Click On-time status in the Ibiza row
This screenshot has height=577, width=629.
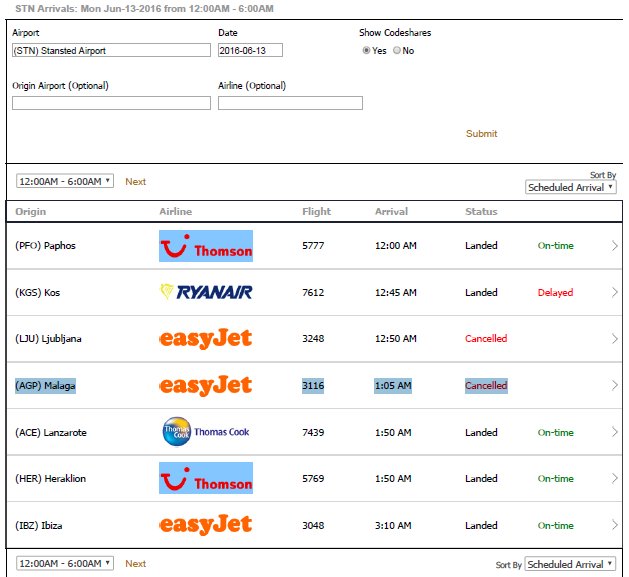556,525
